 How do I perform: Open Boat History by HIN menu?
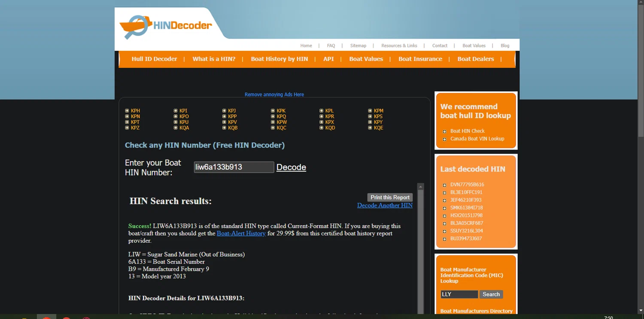279,59
